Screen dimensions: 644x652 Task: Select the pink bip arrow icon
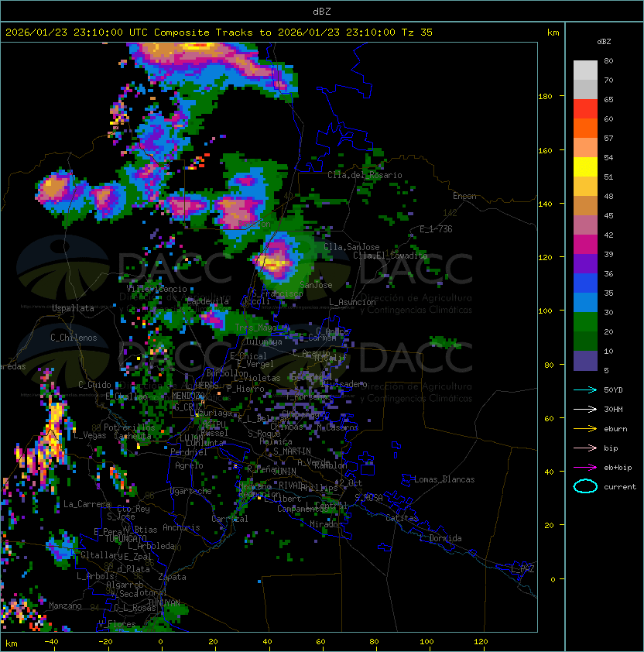click(x=585, y=448)
